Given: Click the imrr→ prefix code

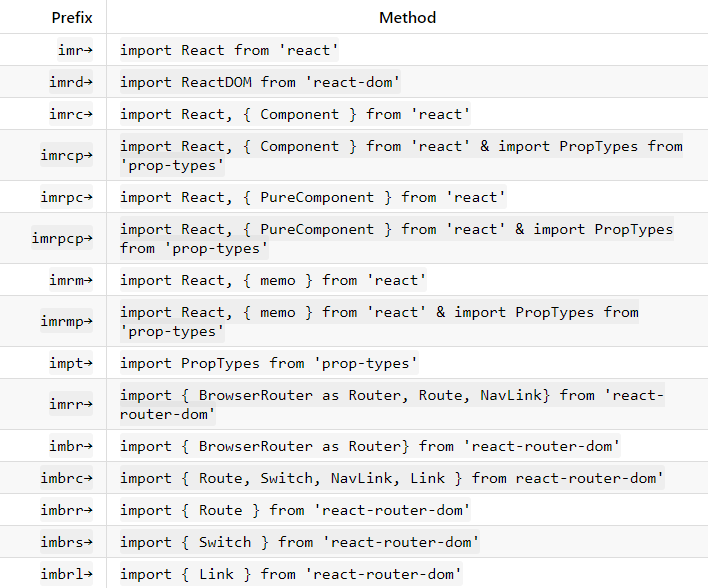Looking at the screenshot, I should click(71, 404).
